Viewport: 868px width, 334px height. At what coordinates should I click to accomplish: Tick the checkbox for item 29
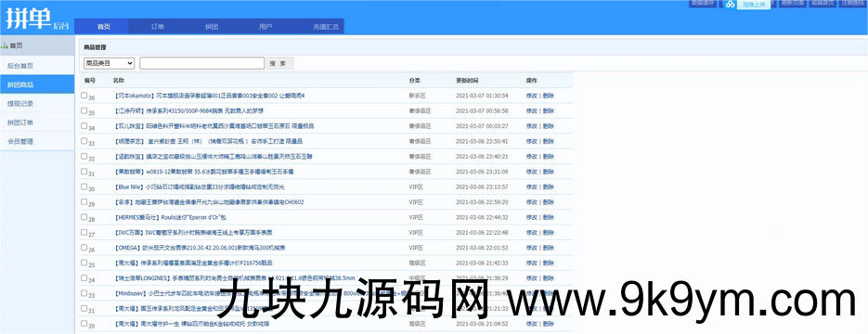[84, 202]
